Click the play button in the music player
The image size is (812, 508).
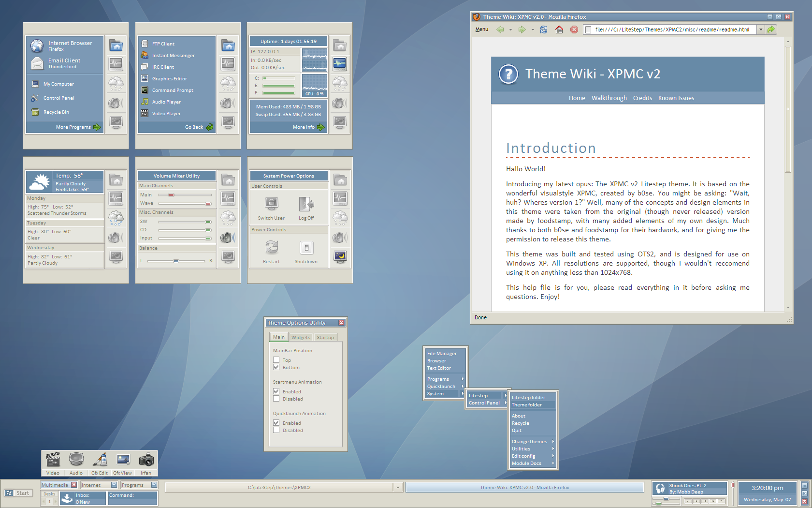point(696,501)
